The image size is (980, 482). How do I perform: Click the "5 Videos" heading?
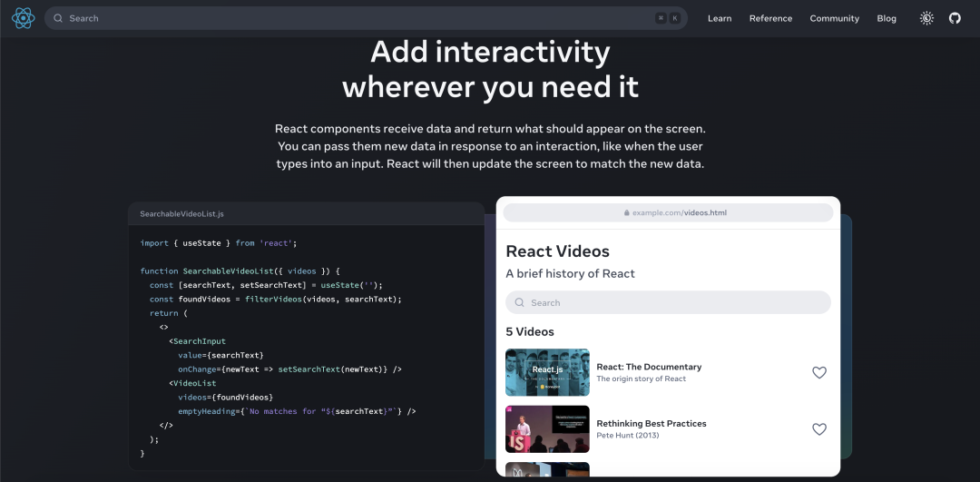coord(530,332)
